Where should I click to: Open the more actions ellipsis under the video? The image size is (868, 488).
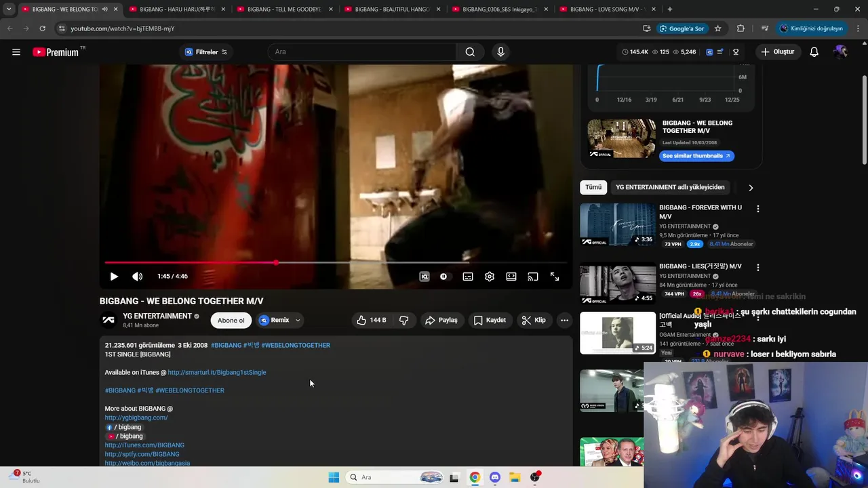(x=564, y=320)
